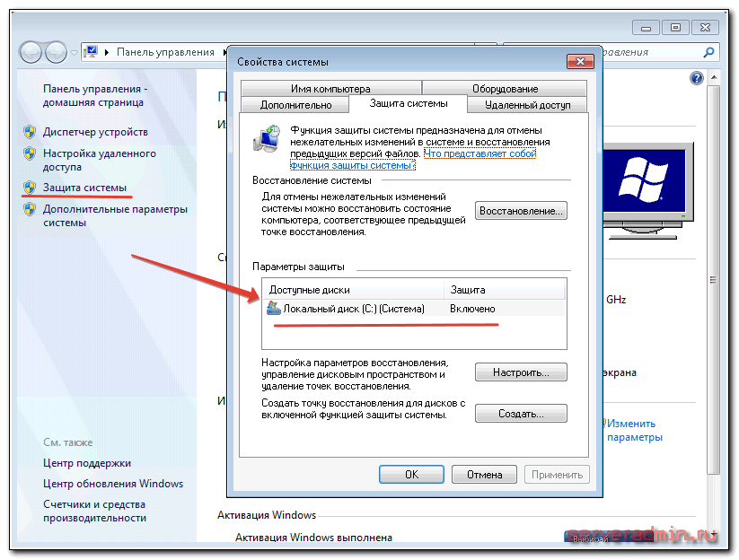This screenshot has height=560, width=739.
Task: Click the shield icon beside Изменить параметры
Action: click(x=603, y=424)
